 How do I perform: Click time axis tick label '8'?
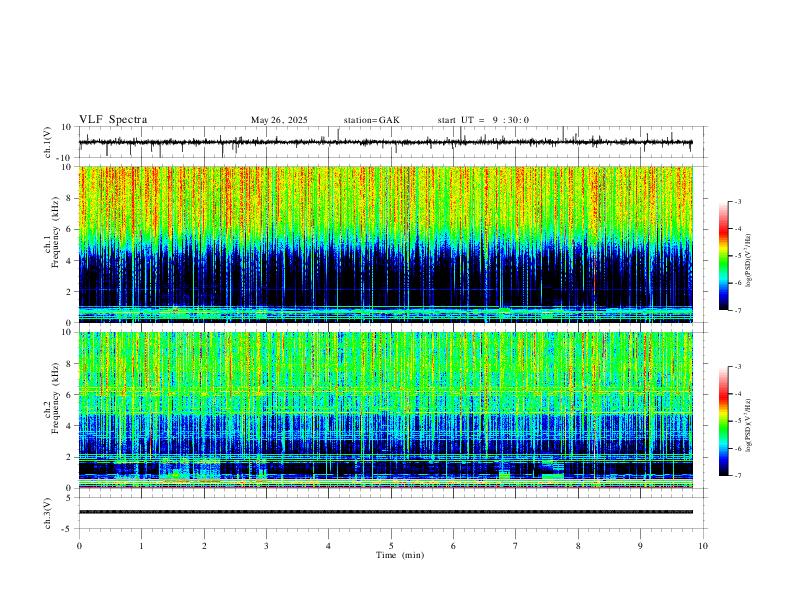[x=578, y=546]
